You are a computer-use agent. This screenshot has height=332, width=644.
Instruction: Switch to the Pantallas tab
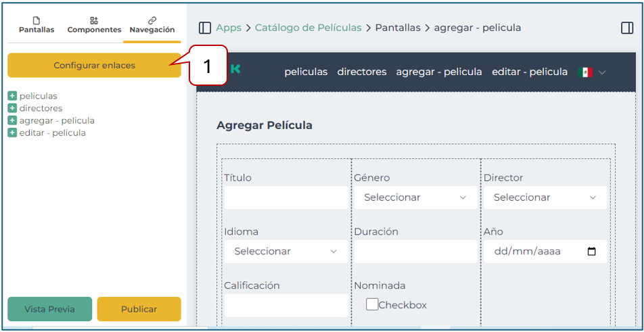point(37,25)
